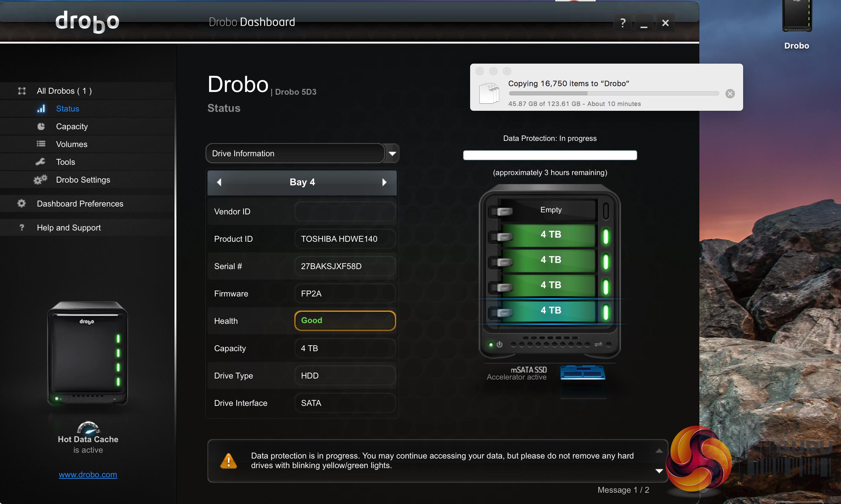
Task: Open the Drive Information dropdown
Action: pos(392,154)
